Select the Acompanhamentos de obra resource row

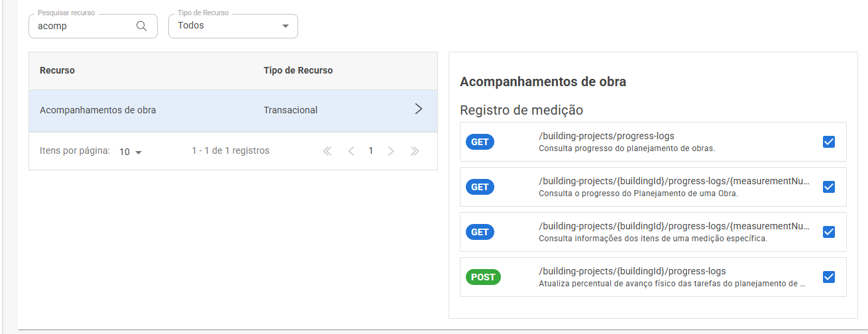coord(233,110)
